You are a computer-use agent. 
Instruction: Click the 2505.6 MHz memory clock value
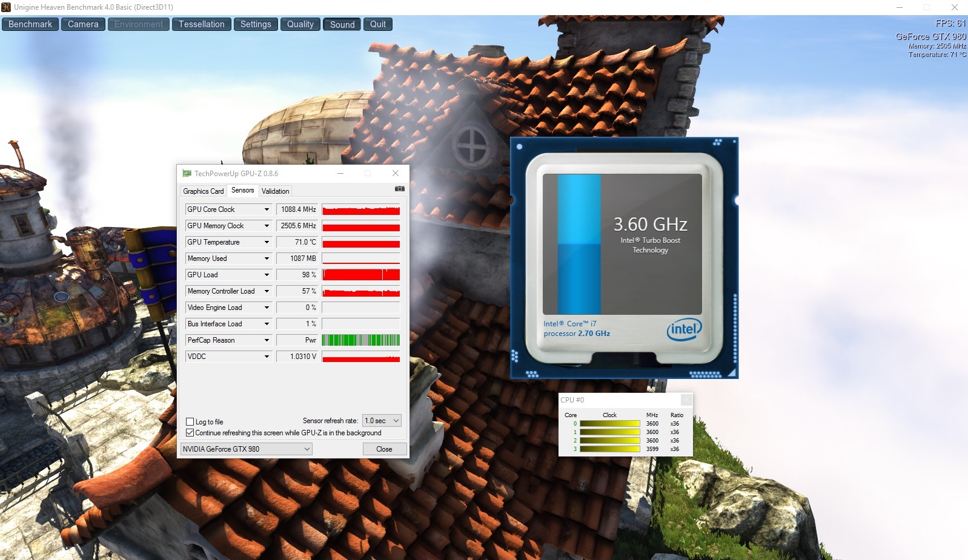[297, 226]
